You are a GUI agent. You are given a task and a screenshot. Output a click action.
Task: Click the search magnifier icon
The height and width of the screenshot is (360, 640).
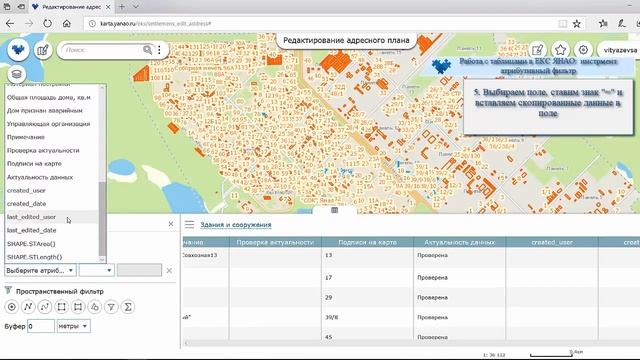pyautogui.click(x=147, y=50)
